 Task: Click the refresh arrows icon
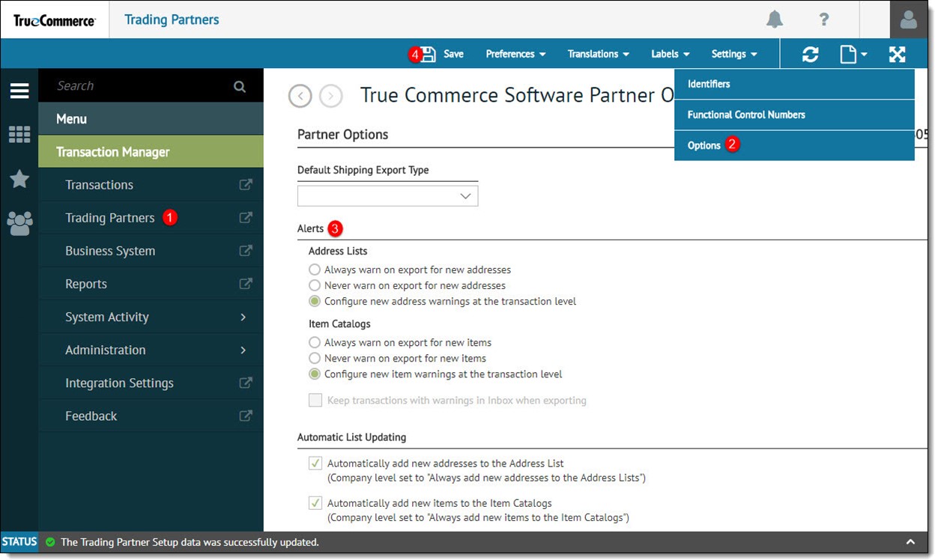810,54
